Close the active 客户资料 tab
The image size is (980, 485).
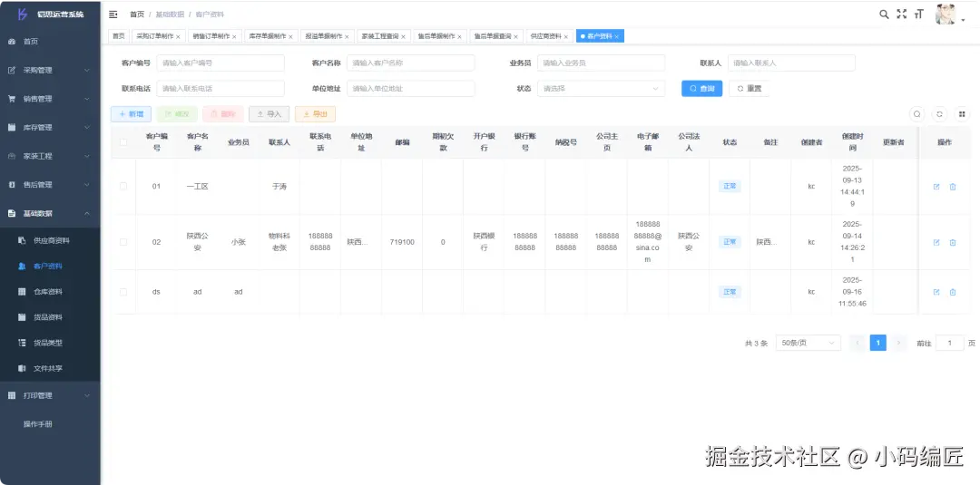pos(616,37)
